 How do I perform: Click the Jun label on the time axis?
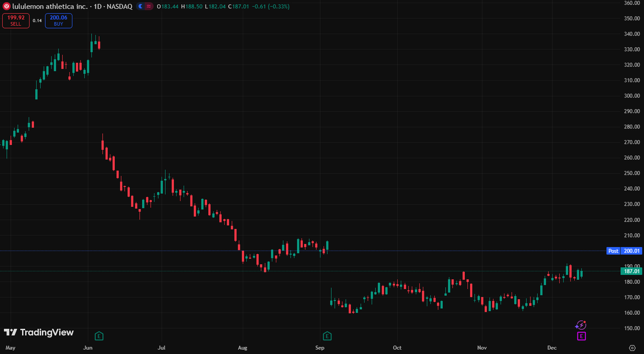88,348
